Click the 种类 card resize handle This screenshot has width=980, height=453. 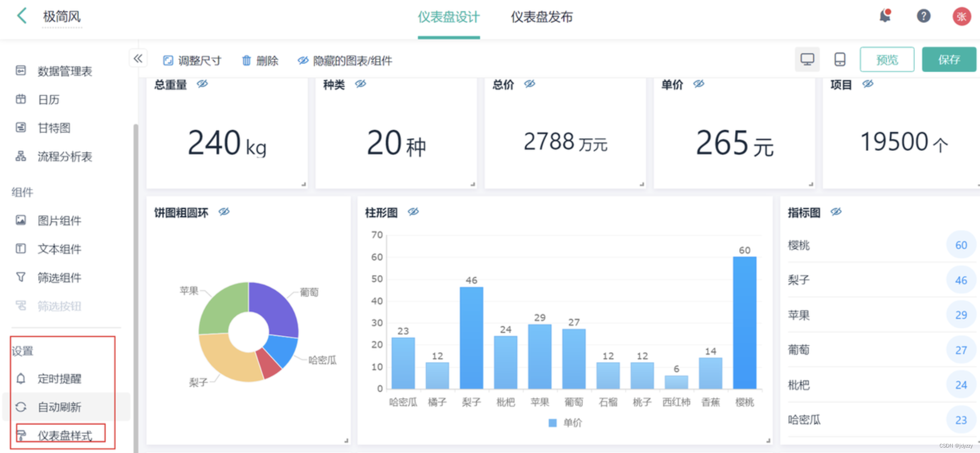(x=473, y=184)
